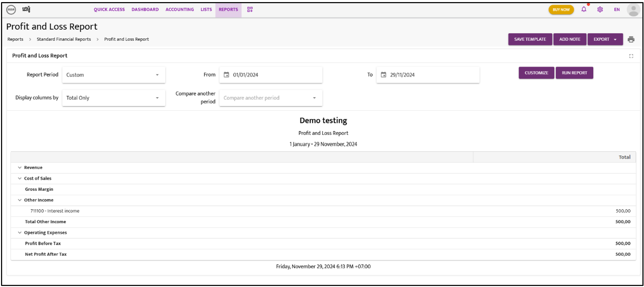The height and width of the screenshot is (287, 644).
Task: Open the apps grid icon
Action: coord(250,9)
